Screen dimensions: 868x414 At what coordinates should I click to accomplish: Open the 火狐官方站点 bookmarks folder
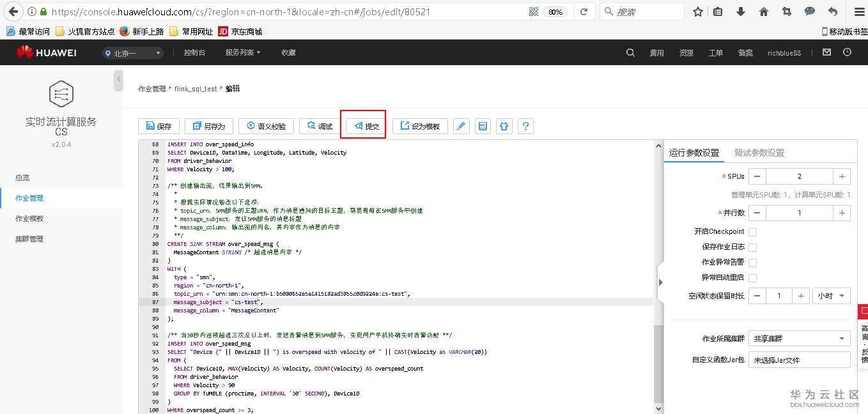tap(85, 31)
